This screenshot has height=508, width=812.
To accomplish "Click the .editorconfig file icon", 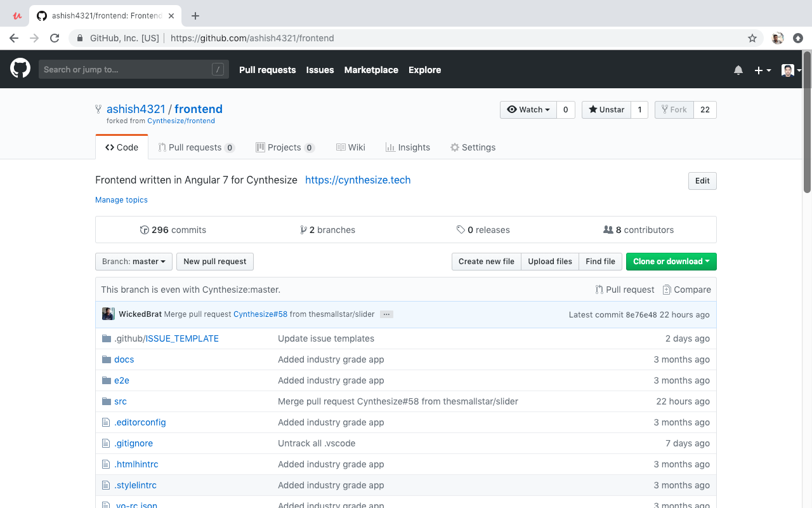I will click(107, 422).
